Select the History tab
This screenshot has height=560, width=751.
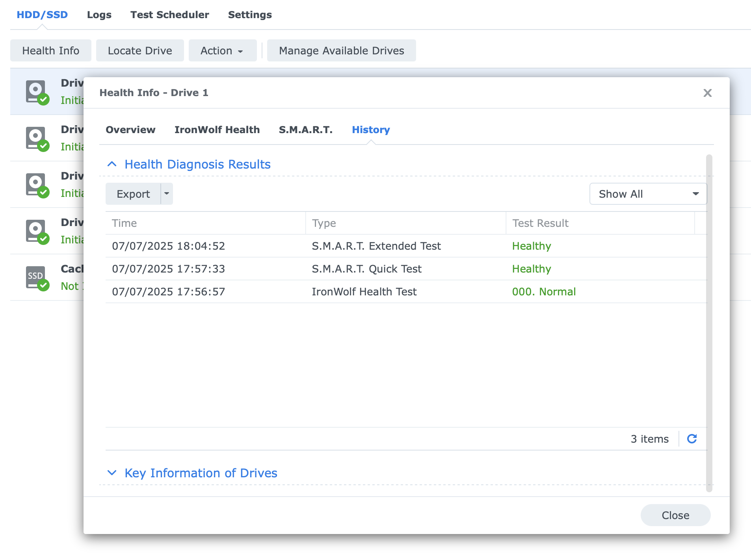pyautogui.click(x=371, y=130)
